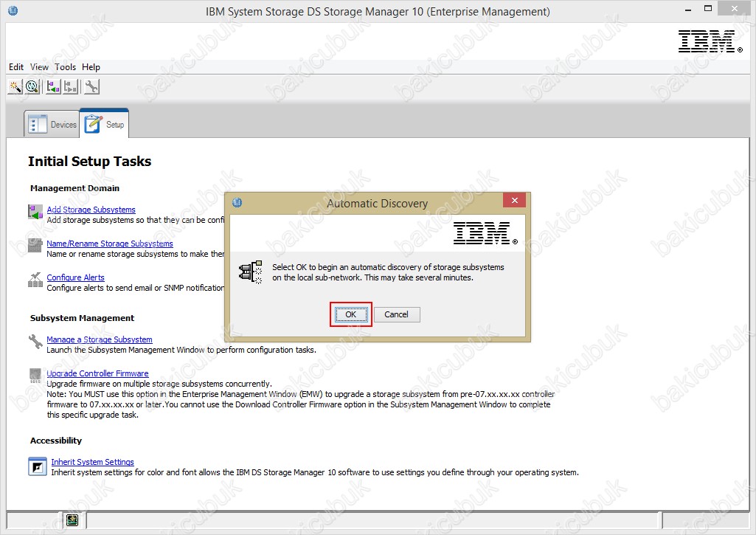Click icon beside Name/Rename Storage Subsystems
Viewport: 756px width, 535px height.
[x=35, y=245]
